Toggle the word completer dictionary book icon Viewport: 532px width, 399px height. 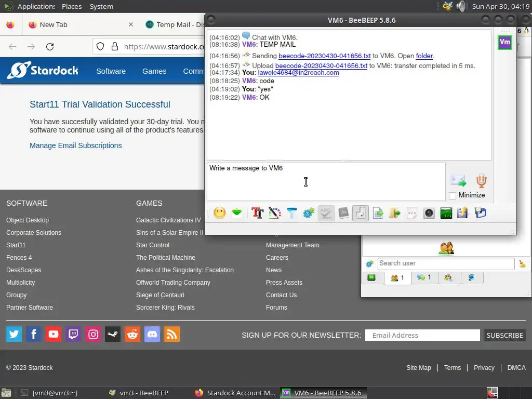click(x=343, y=213)
